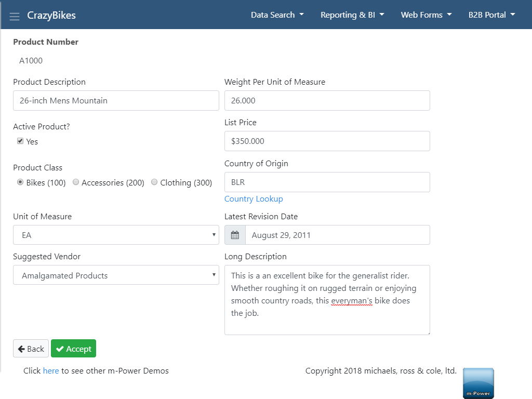Open the Suggested Vendor dropdown

pyautogui.click(x=116, y=275)
